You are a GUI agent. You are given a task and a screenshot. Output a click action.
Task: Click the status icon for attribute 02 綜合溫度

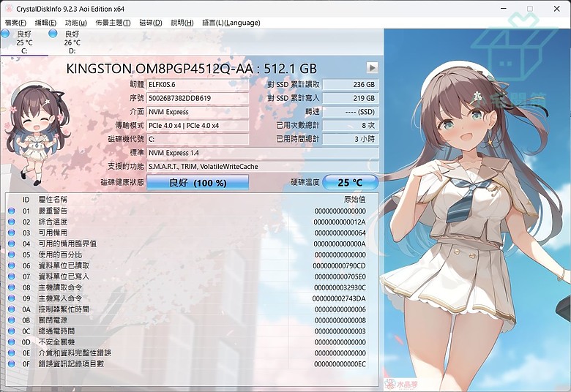tap(11, 222)
